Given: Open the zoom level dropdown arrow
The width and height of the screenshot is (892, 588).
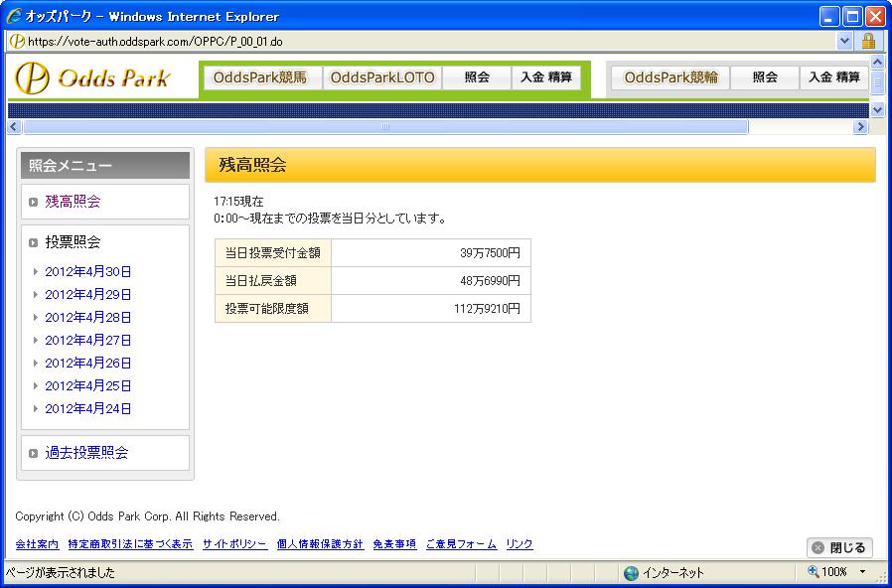Looking at the screenshot, I should [x=862, y=571].
